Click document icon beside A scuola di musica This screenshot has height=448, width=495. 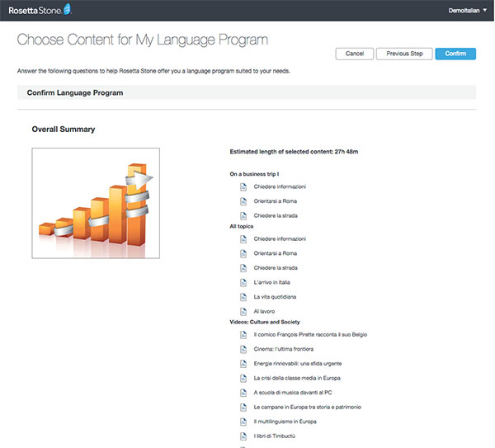tap(243, 392)
